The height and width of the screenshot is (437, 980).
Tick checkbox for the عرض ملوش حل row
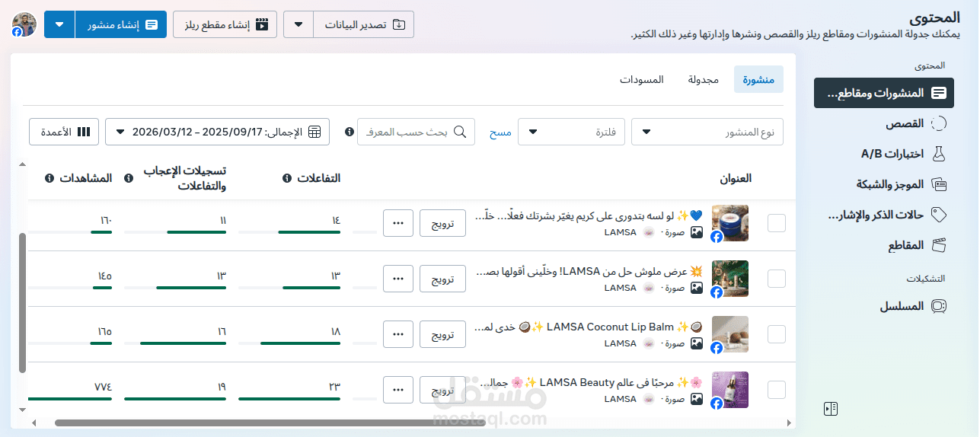tap(777, 279)
